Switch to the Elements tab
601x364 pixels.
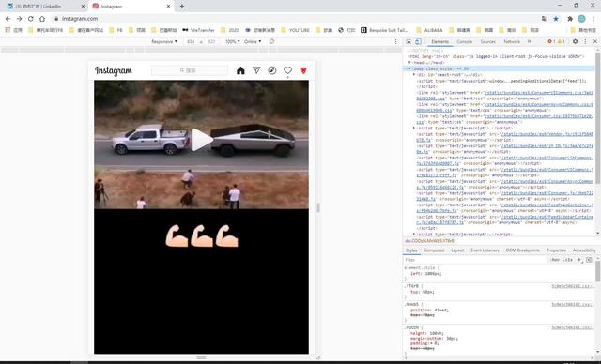[439, 41]
